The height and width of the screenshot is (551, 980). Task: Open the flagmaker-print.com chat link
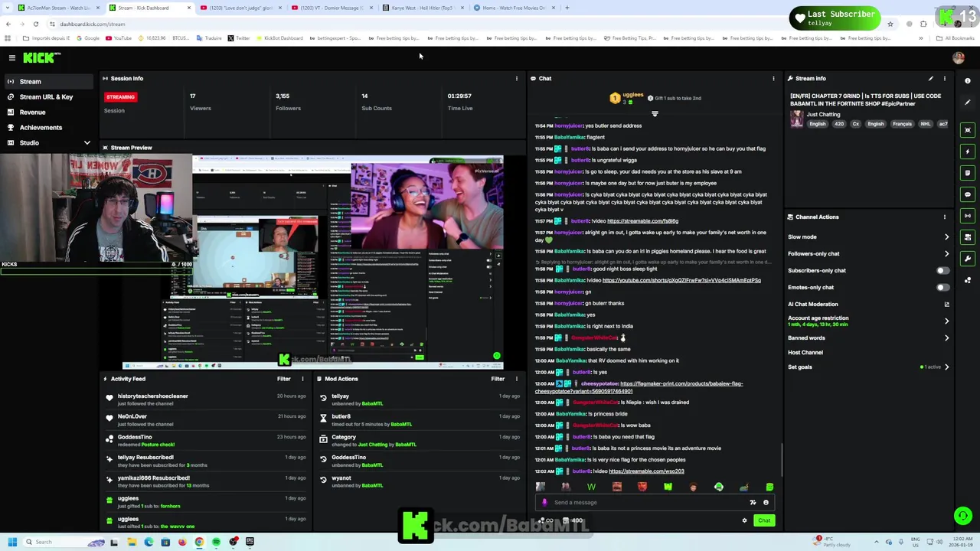639,387
